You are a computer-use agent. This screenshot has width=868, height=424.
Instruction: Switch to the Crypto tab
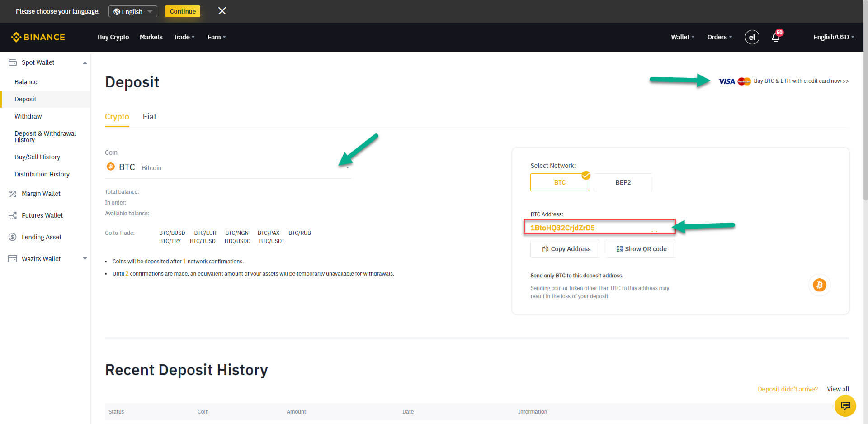tap(117, 117)
